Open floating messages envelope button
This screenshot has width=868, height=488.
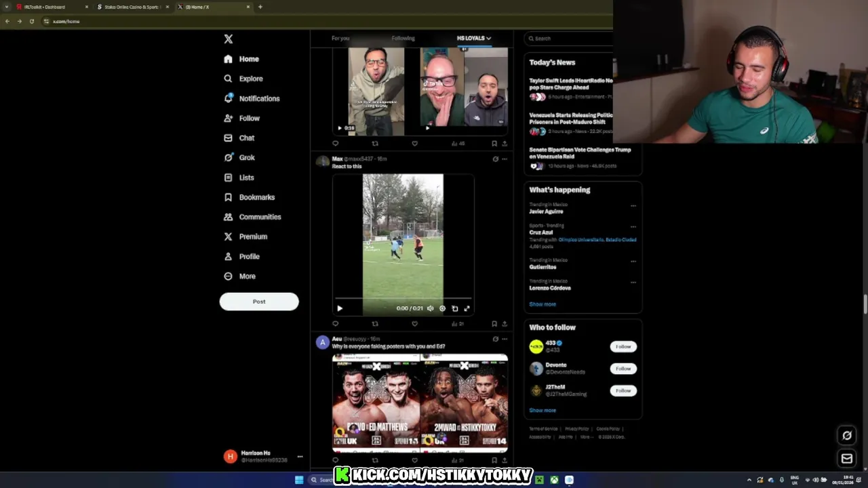point(847,459)
